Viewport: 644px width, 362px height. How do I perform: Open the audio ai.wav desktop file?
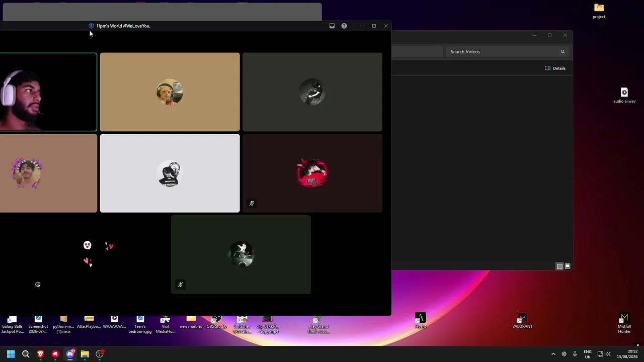624,96
